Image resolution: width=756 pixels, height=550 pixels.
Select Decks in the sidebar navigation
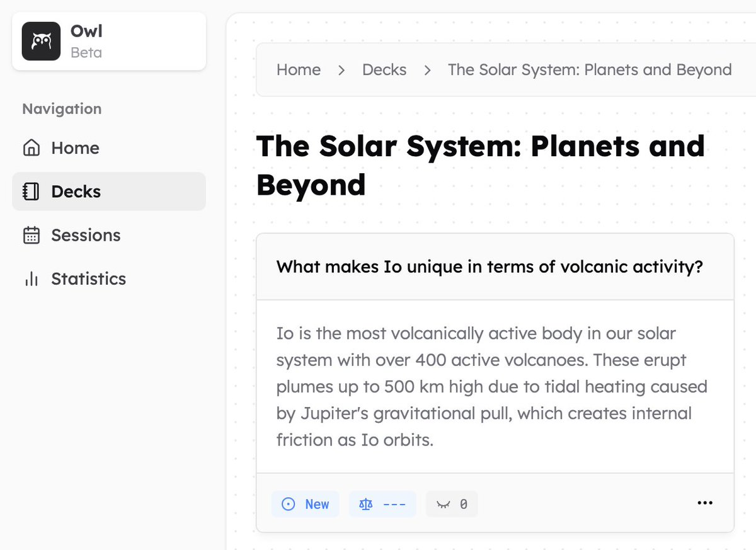[x=74, y=191]
